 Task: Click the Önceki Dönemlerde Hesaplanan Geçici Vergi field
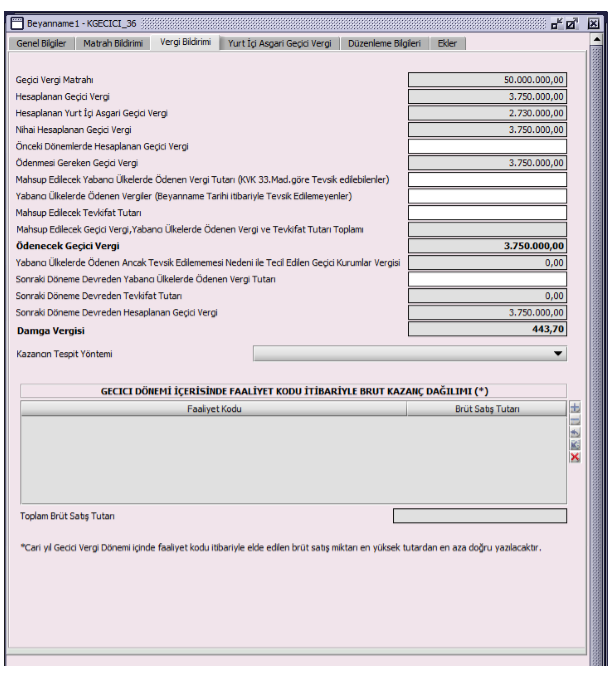pos(487,147)
